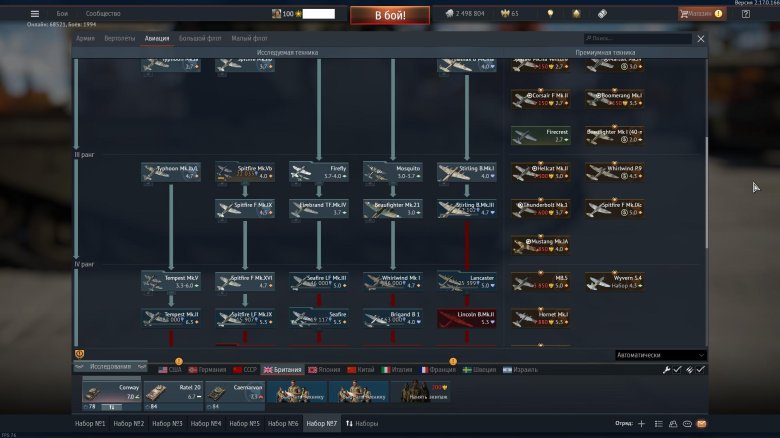Open the wrench settings icon near presets
This screenshot has width=780, height=438.
pyautogui.click(x=667, y=369)
